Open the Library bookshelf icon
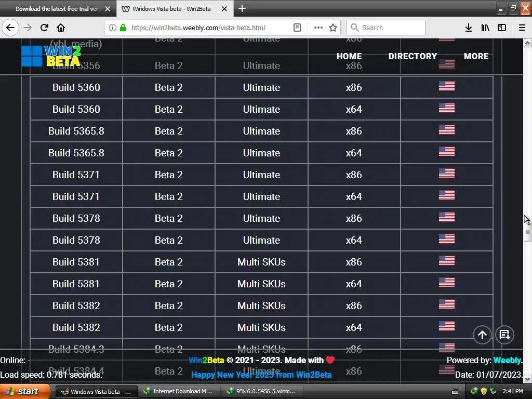Screen dimensions: 532x399 (x=485, y=28)
